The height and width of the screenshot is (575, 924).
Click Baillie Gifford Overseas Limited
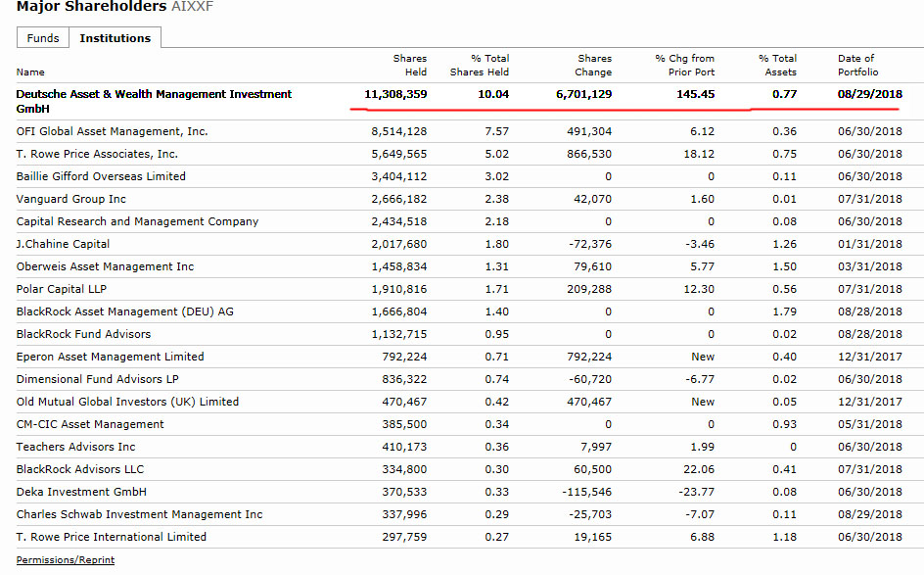pyautogui.click(x=101, y=176)
